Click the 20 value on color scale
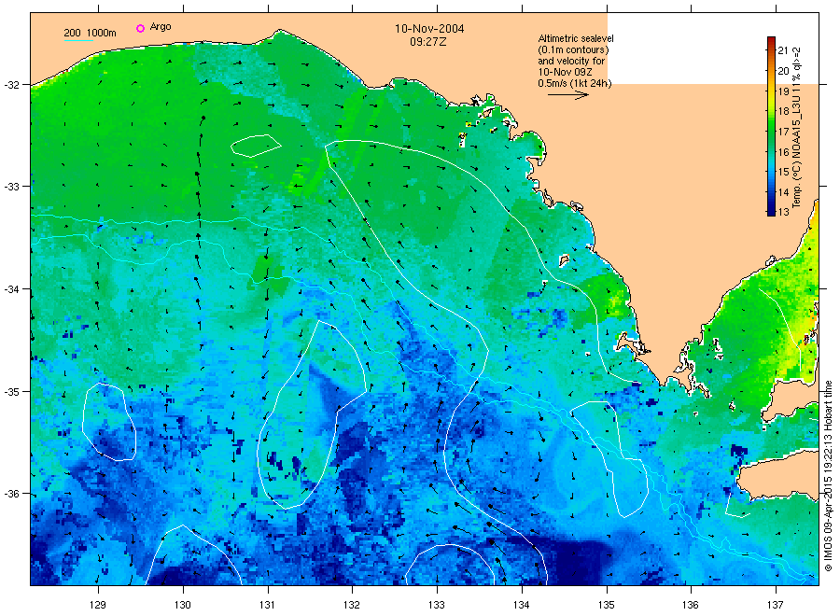Screen dimensions: 840x616 [783, 71]
